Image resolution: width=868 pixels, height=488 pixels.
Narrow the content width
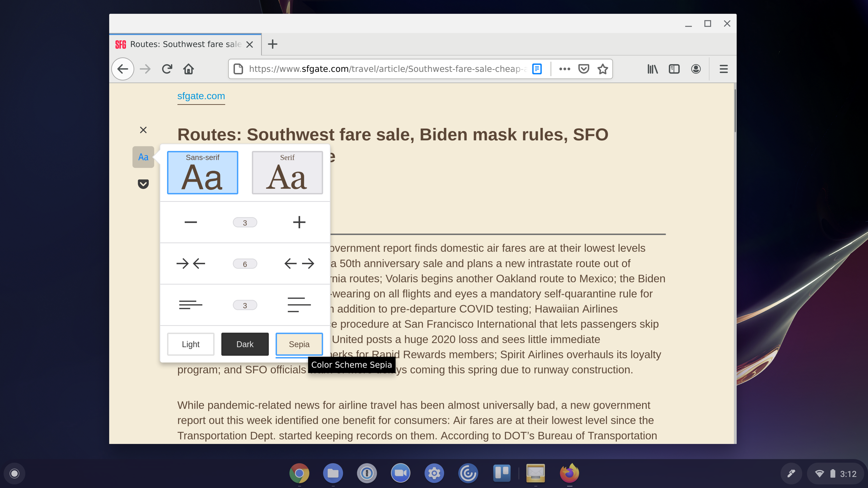[191, 264]
